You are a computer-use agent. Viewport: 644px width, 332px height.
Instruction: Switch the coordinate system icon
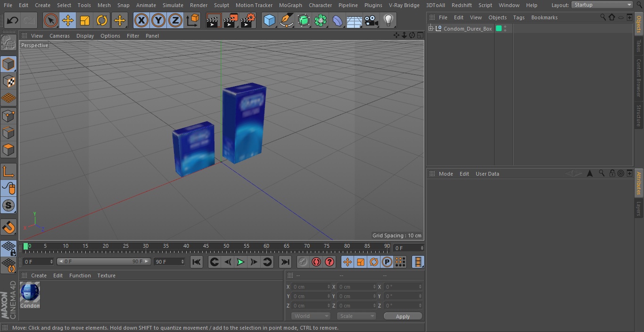(x=193, y=20)
